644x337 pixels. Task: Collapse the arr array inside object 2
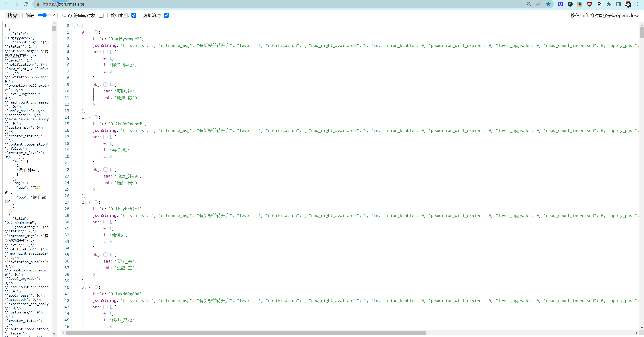(105, 222)
